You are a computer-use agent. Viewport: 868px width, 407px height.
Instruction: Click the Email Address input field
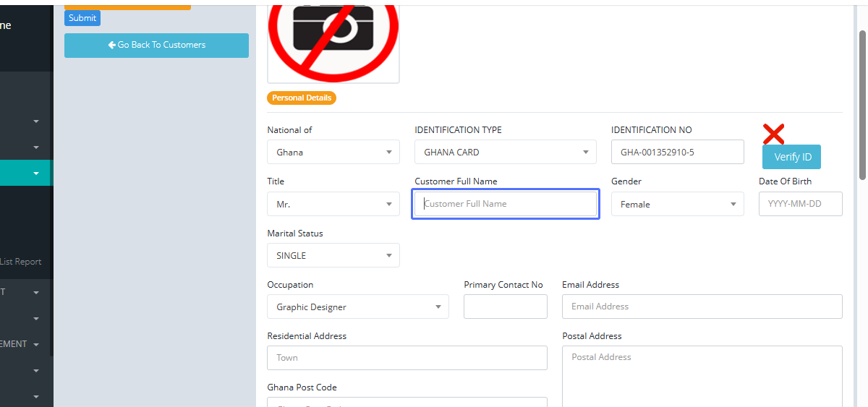702,307
